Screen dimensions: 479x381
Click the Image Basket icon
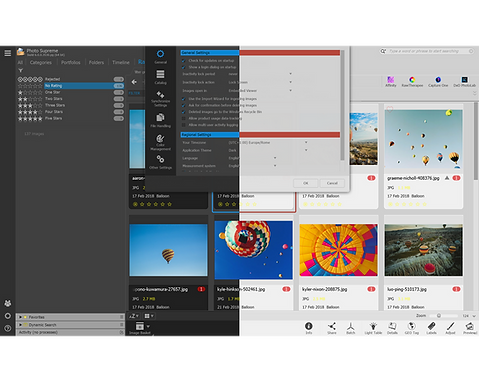coord(140,327)
